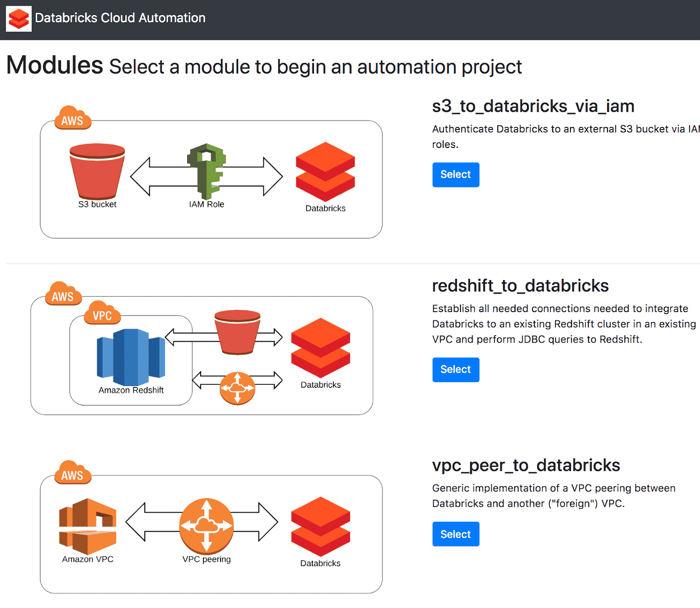Click the s3_to_databricks_via_iam heading
Viewport: 700px width, 608px height.
(x=533, y=106)
